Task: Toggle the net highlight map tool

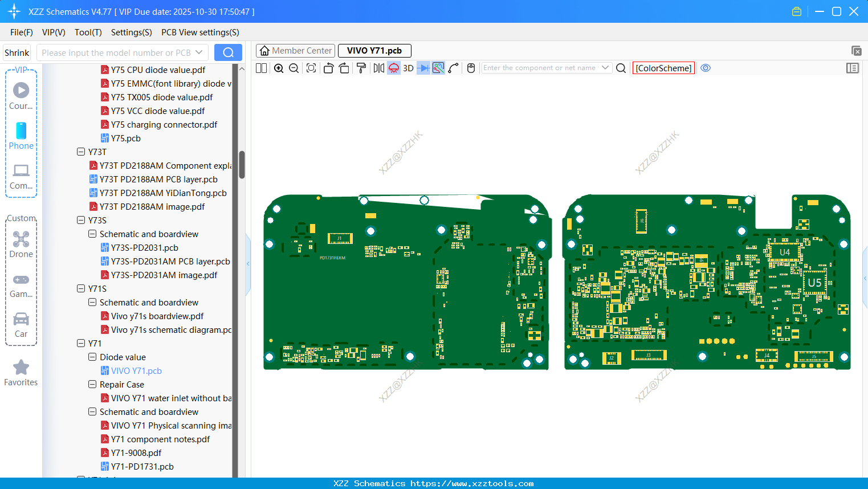Action: point(438,68)
